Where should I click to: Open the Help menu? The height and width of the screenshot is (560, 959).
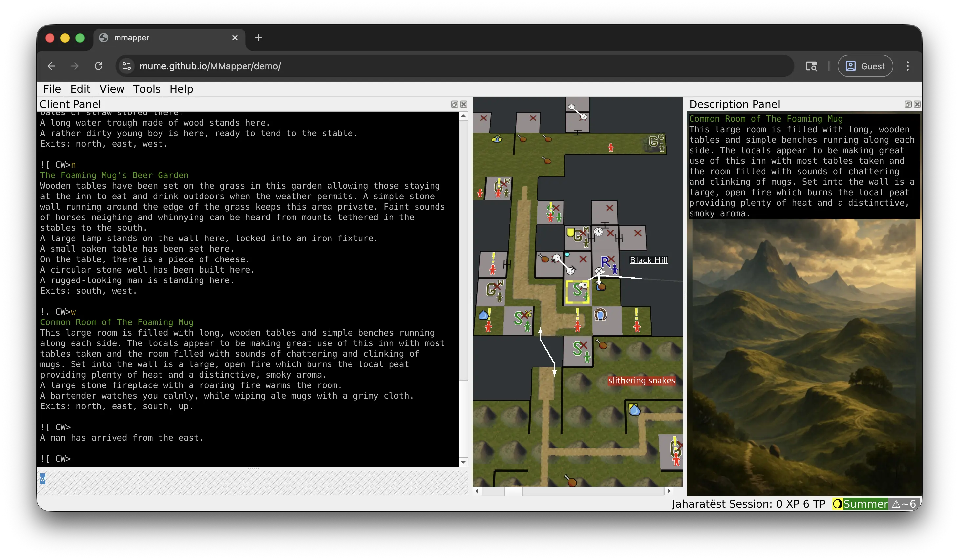[181, 89]
